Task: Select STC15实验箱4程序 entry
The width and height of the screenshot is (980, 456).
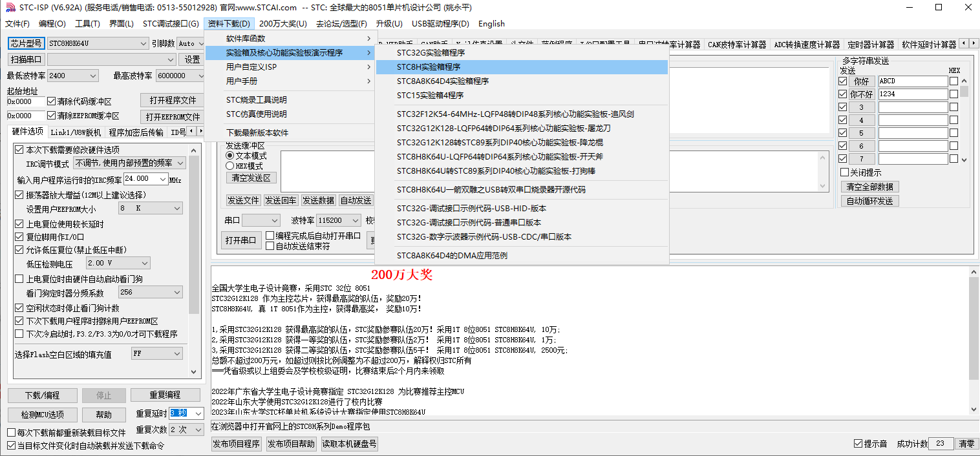Action: (522, 96)
